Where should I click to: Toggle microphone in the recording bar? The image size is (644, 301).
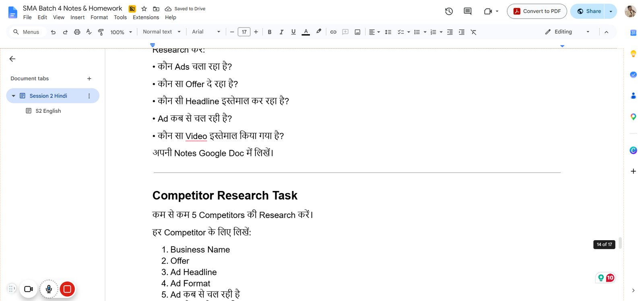point(49,289)
